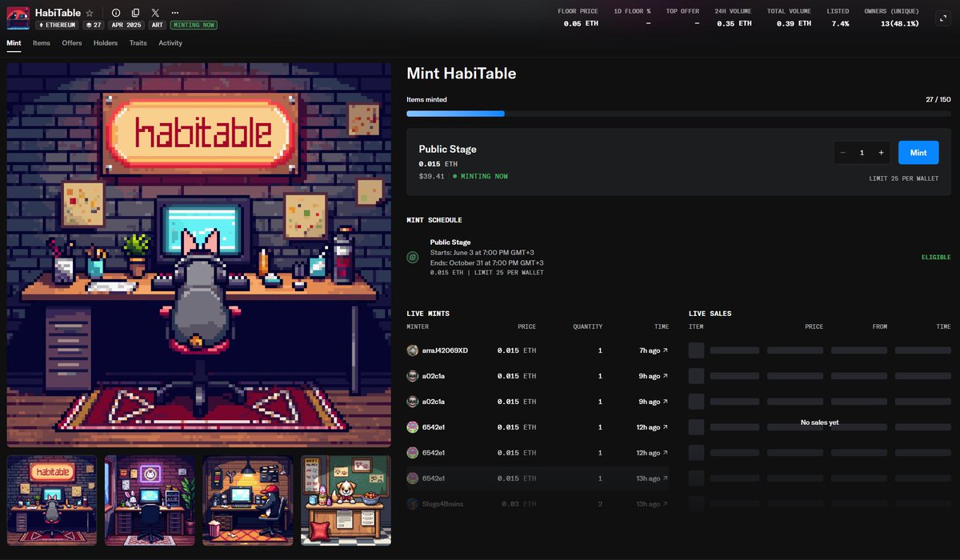Open the 13h ago link in the 6542e1 row
Viewport: 960px width, 560px height.
[x=651, y=478]
